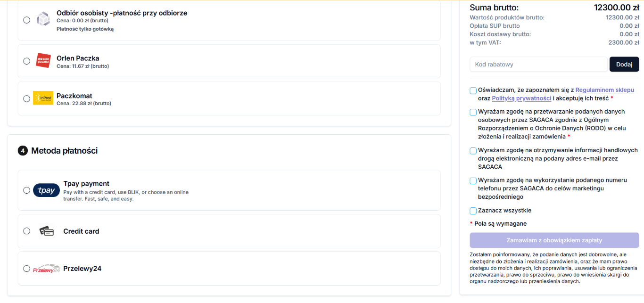Open the Regulaminem sklepu link
Screen dimensions: 644x303
pyautogui.click(x=604, y=90)
